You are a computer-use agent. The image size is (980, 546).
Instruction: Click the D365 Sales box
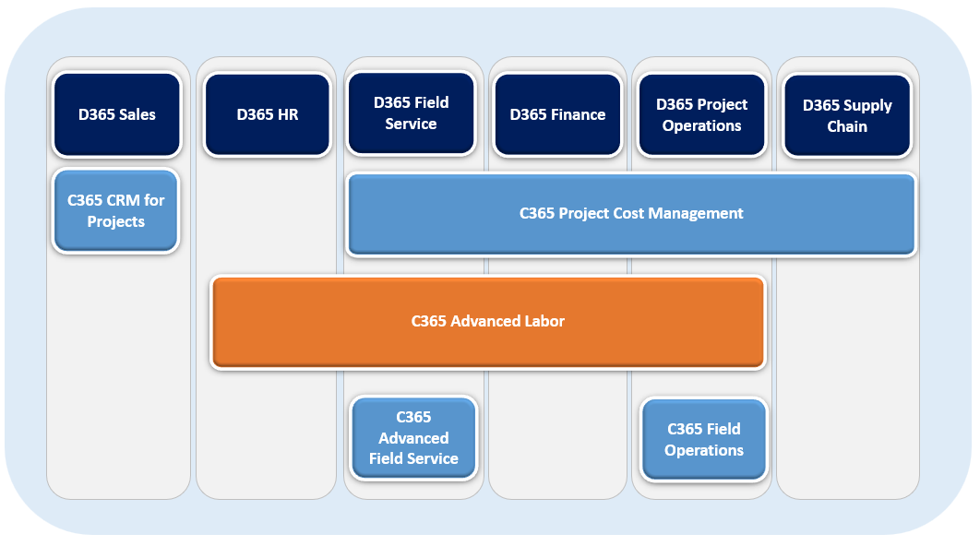(x=116, y=115)
